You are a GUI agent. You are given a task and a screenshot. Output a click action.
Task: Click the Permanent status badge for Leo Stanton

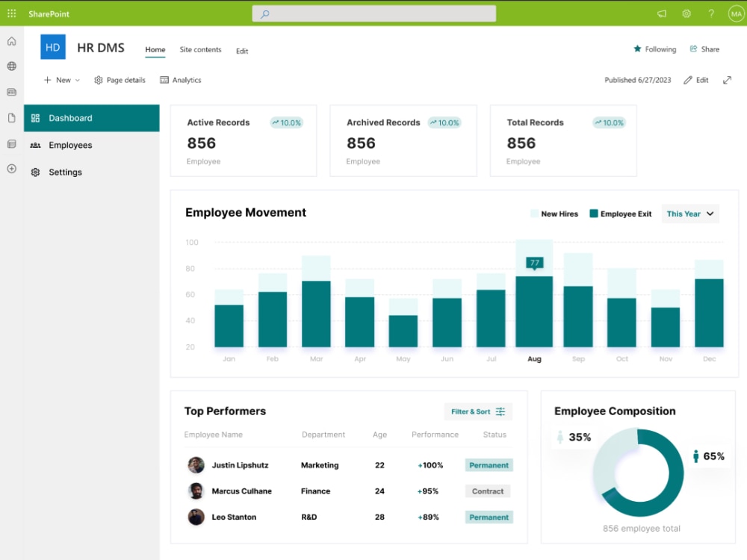click(x=489, y=517)
